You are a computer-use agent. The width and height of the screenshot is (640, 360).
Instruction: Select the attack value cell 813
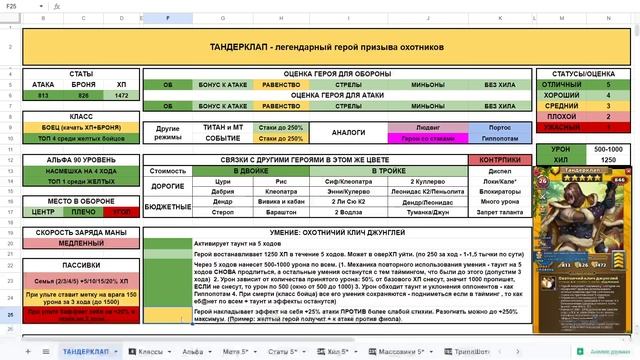pyautogui.click(x=43, y=95)
